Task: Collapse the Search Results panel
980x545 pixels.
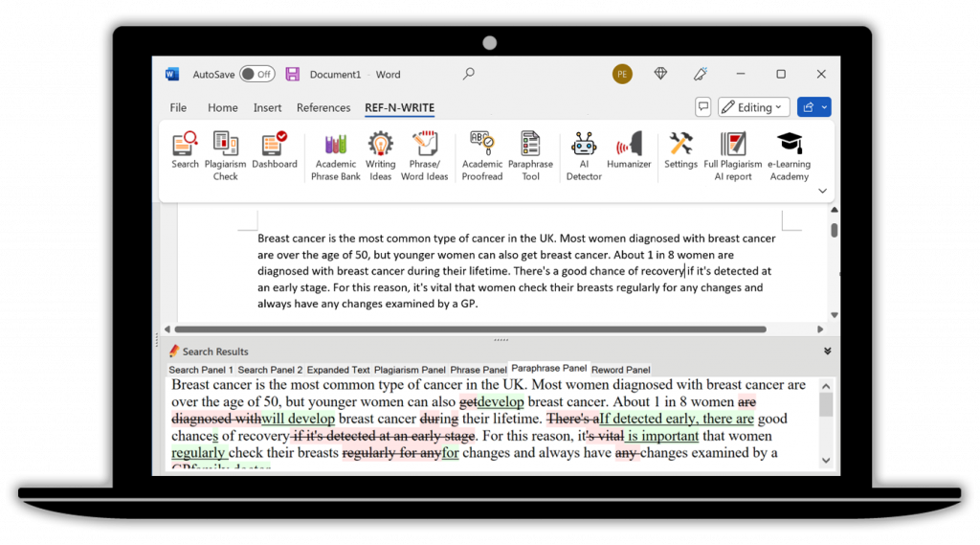Action: (827, 352)
